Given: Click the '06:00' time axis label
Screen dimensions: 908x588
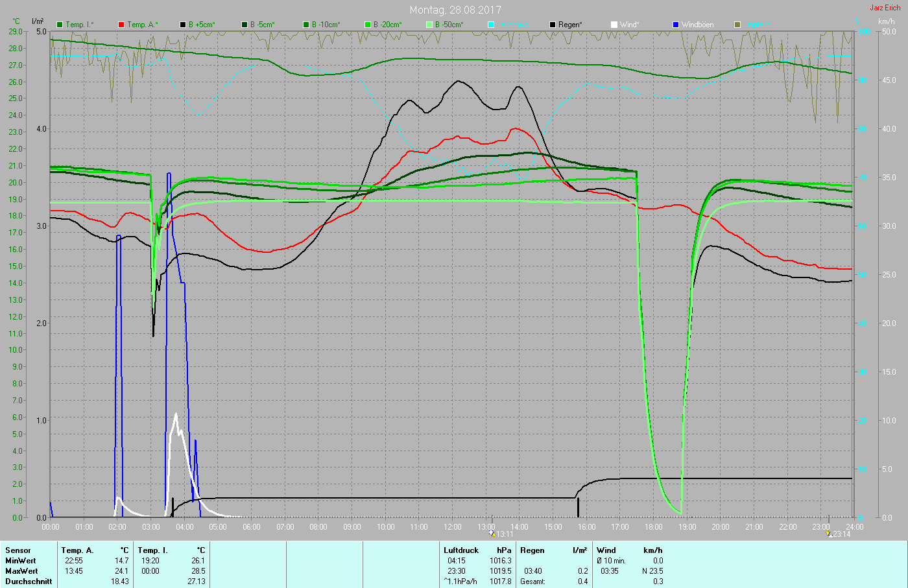Looking at the screenshot, I should (252, 527).
